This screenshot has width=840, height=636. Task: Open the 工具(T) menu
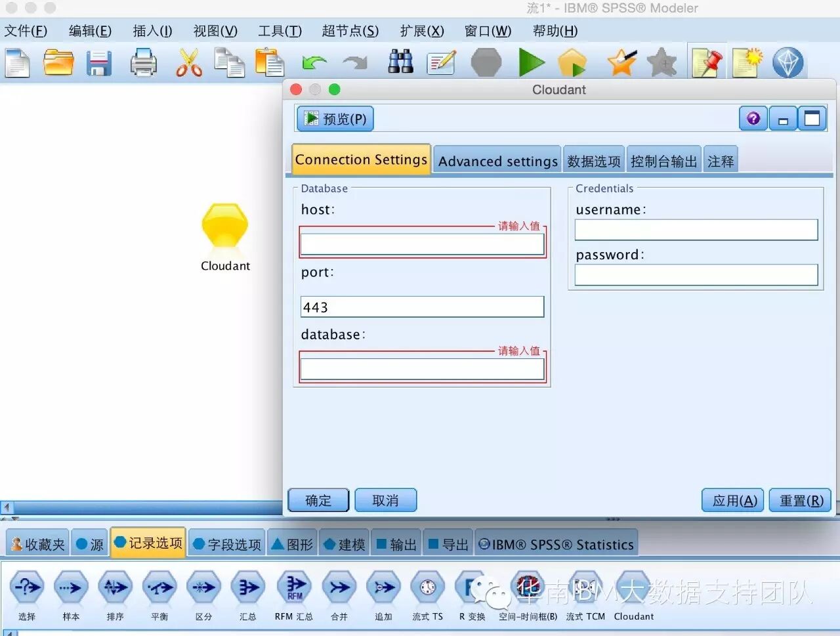coord(280,31)
